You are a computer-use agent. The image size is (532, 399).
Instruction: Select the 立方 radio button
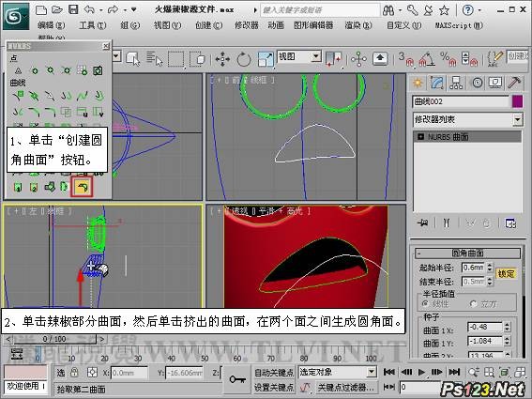[473, 304]
